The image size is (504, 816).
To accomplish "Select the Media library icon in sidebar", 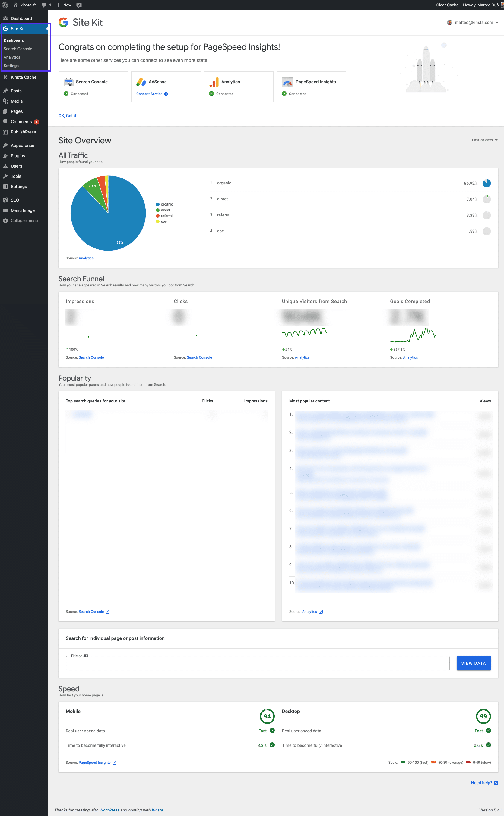I will (x=5, y=101).
